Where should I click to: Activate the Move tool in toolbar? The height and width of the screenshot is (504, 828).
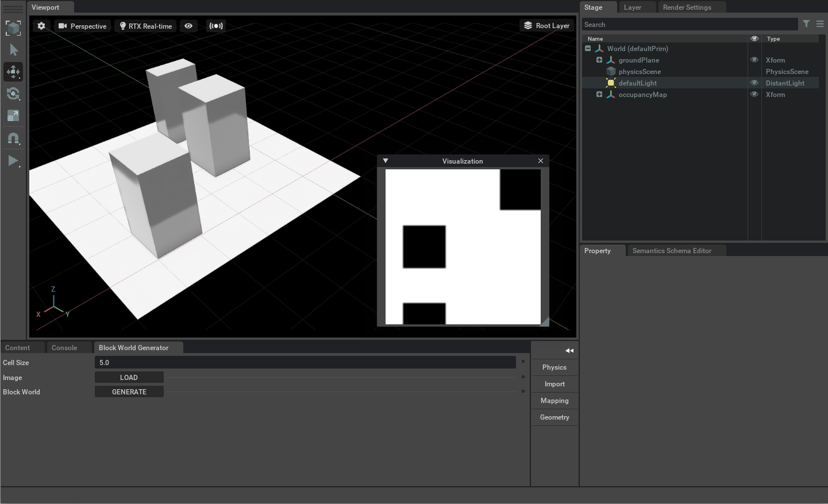pos(13,72)
